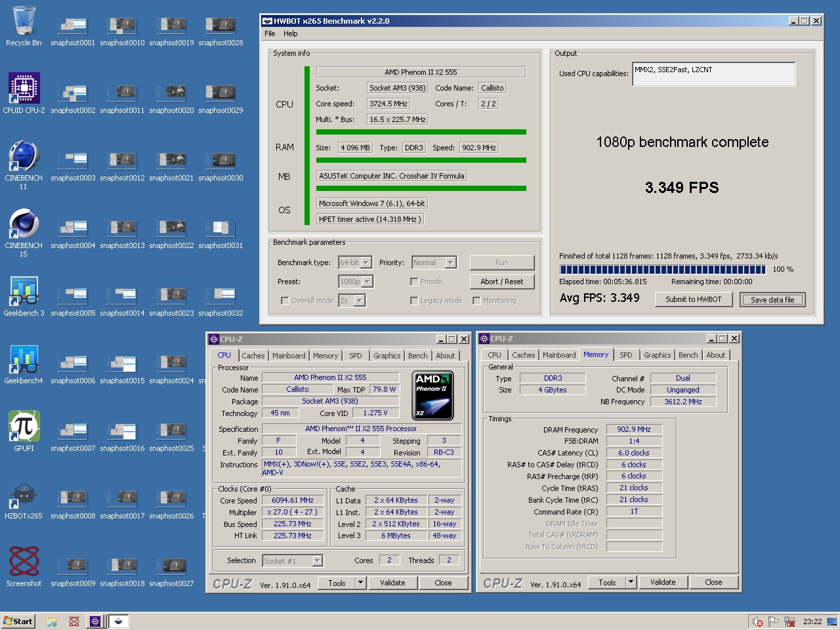Select snaphsot0019 file on desktop

171,31
